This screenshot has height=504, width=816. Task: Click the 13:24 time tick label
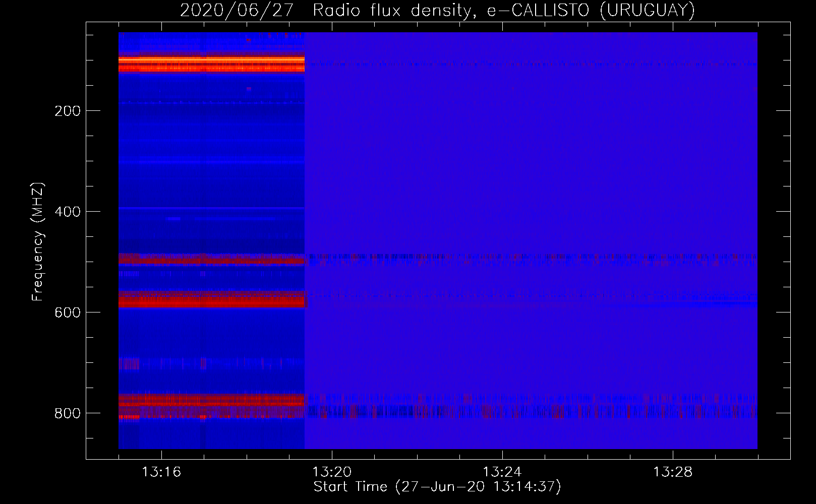tap(502, 472)
